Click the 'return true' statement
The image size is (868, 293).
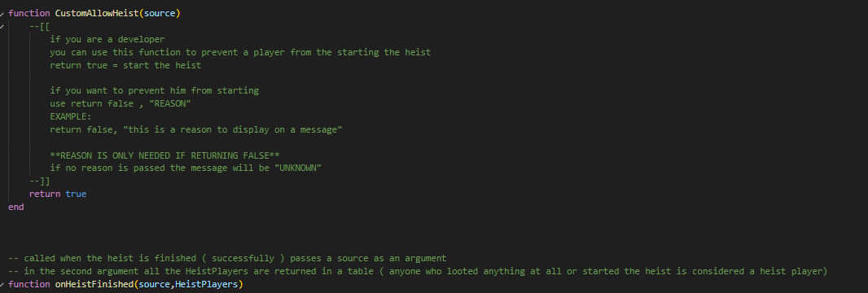(x=58, y=194)
